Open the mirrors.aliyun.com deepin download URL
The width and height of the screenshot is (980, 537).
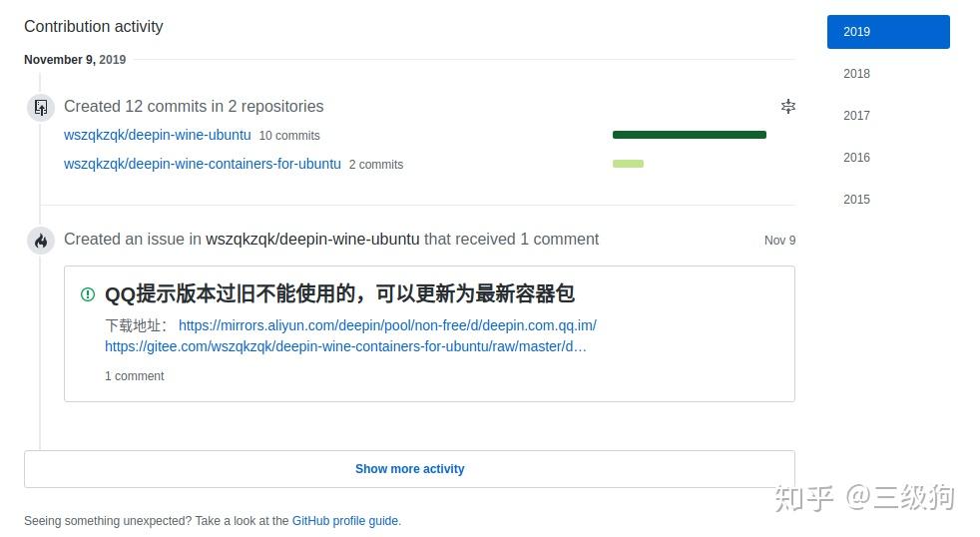(x=387, y=325)
